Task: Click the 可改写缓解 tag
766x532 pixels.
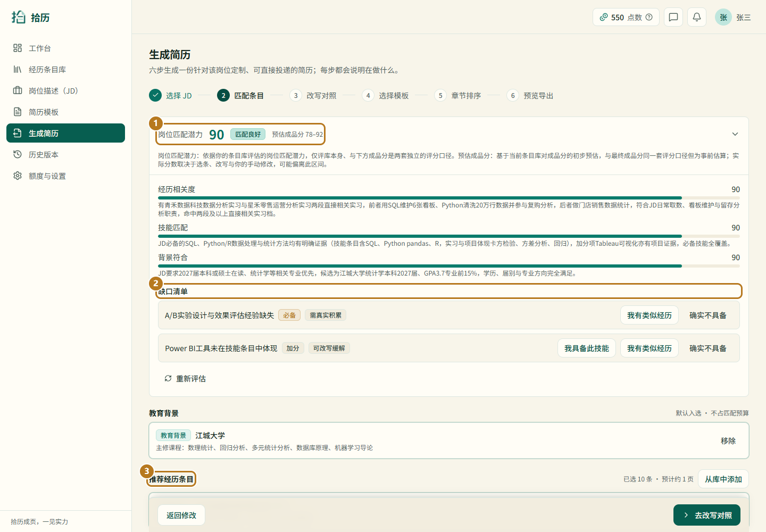Action: tap(329, 348)
